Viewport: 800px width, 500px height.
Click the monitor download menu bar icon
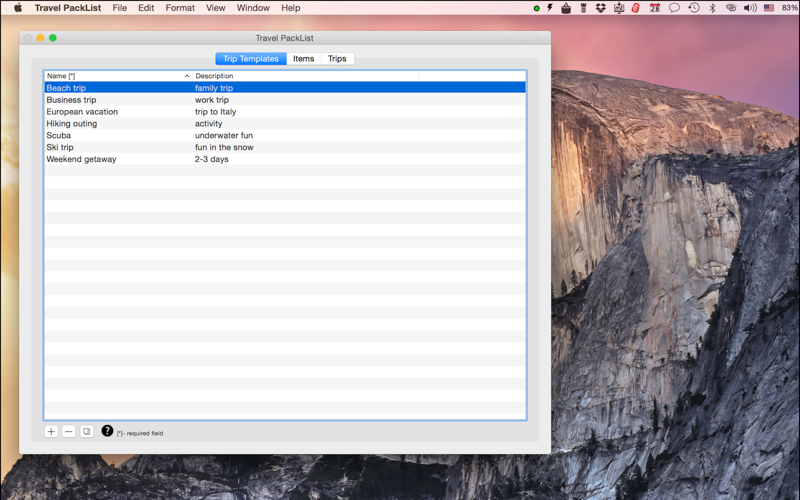(x=619, y=8)
